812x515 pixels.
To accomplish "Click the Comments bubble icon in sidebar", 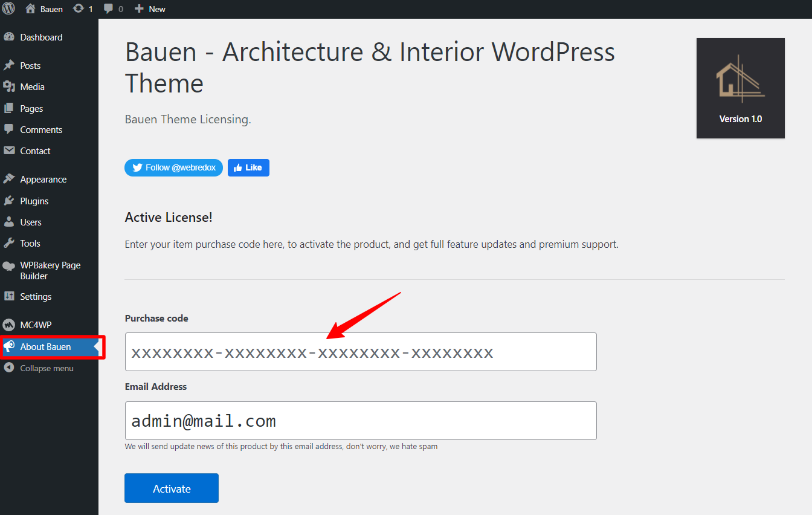I will tap(9, 129).
